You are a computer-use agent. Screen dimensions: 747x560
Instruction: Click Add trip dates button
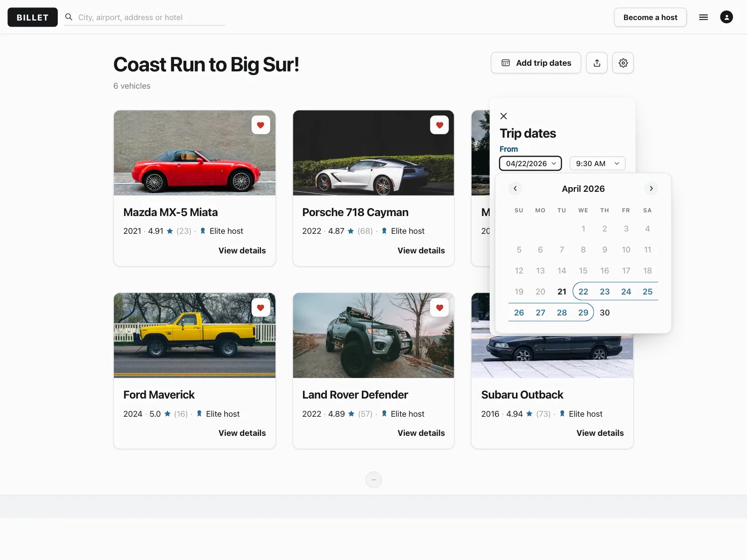(536, 63)
